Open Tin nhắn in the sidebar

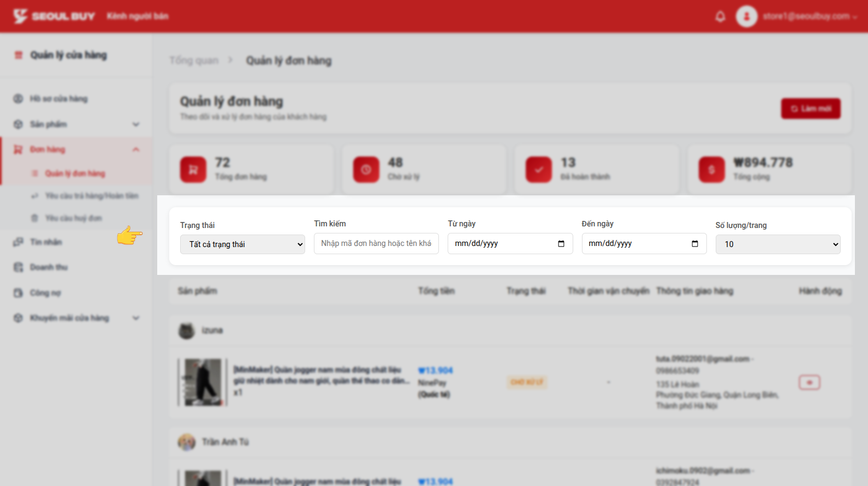pos(46,242)
